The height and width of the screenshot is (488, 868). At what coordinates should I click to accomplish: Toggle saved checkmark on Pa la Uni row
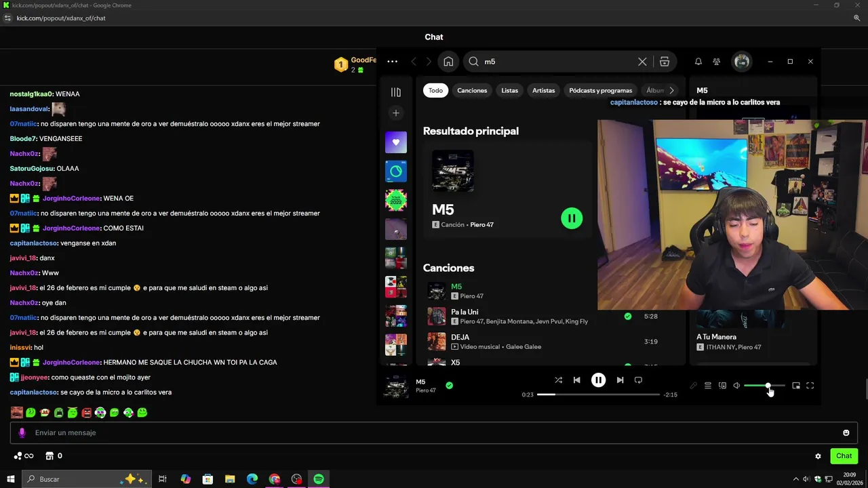pos(627,317)
